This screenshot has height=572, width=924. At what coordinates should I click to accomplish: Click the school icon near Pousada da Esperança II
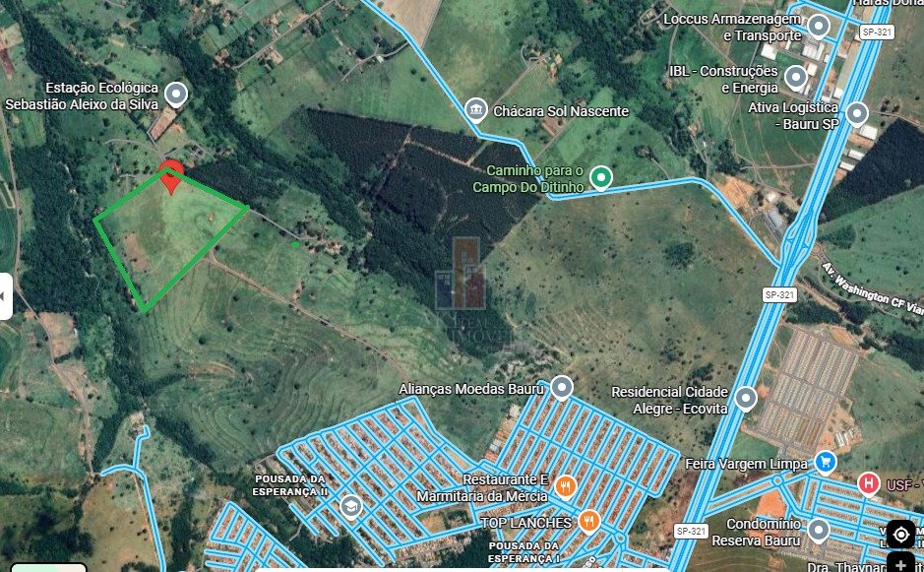tap(350, 507)
